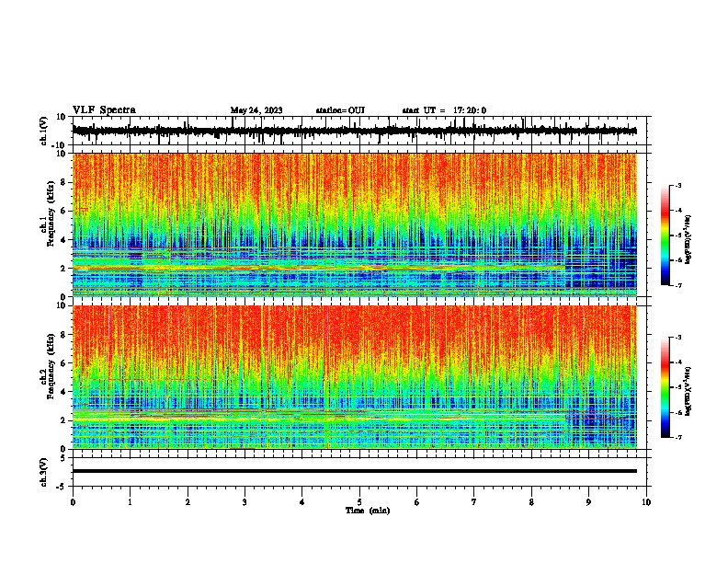This screenshot has width=728, height=563.
Task: Click ch.2 colorbar log(PSD) unit label
Action: pyautogui.click(x=688, y=391)
